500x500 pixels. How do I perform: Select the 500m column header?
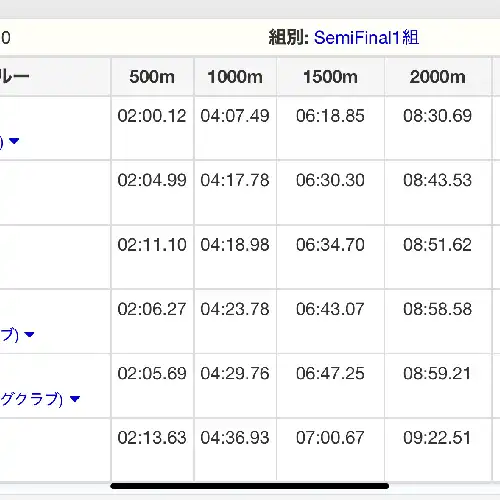(152, 77)
